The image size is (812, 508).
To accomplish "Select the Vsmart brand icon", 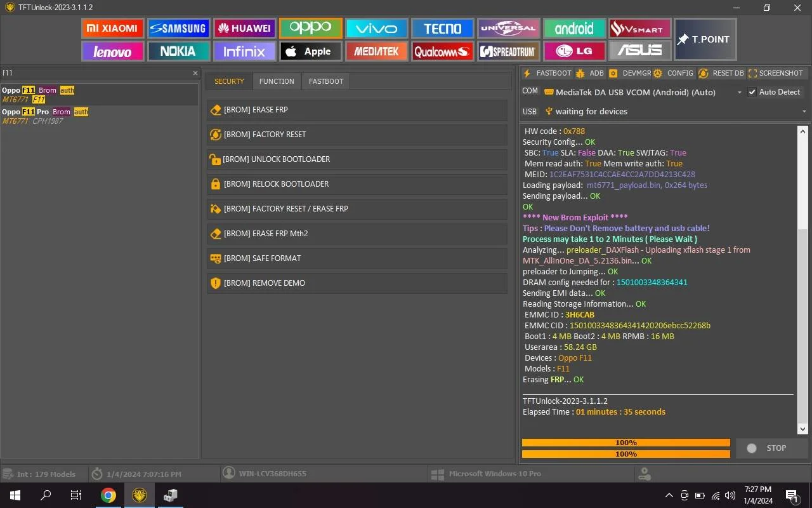I will 640,28.
